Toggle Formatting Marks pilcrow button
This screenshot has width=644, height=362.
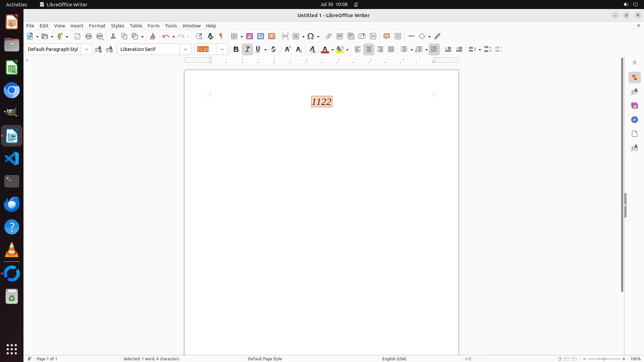click(x=221, y=37)
